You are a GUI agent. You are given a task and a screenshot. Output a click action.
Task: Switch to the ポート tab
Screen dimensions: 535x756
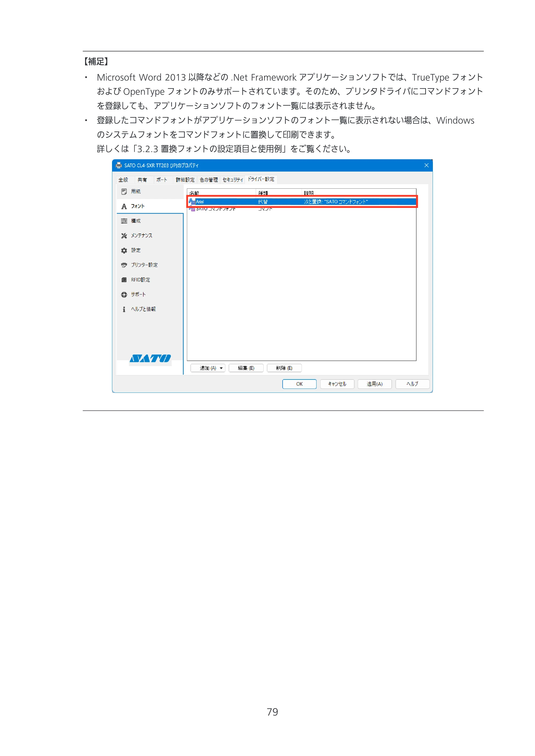162,180
